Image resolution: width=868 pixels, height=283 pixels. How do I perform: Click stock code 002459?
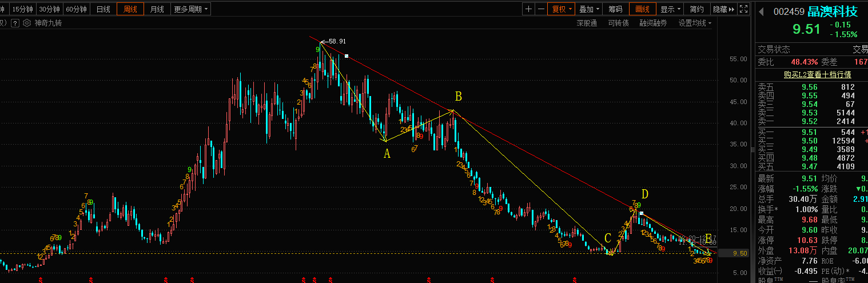click(x=789, y=11)
